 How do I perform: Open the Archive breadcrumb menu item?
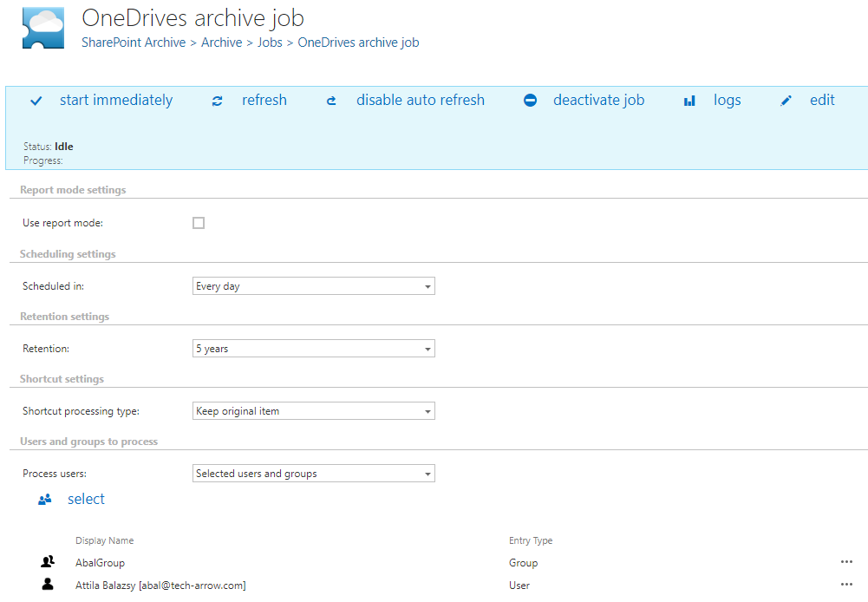pos(221,42)
